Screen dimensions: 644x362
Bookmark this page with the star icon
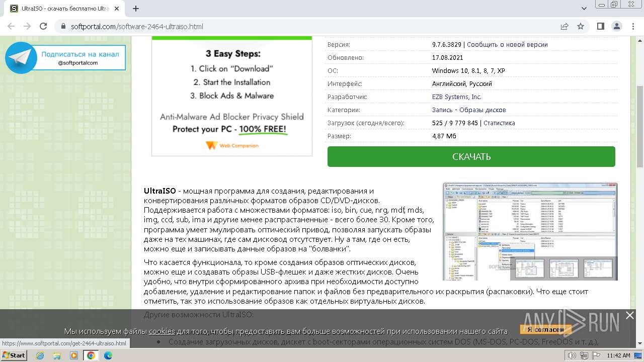(x=581, y=26)
